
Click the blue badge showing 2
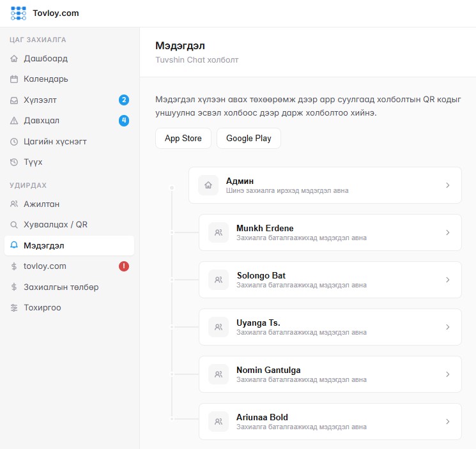pyautogui.click(x=124, y=100)
